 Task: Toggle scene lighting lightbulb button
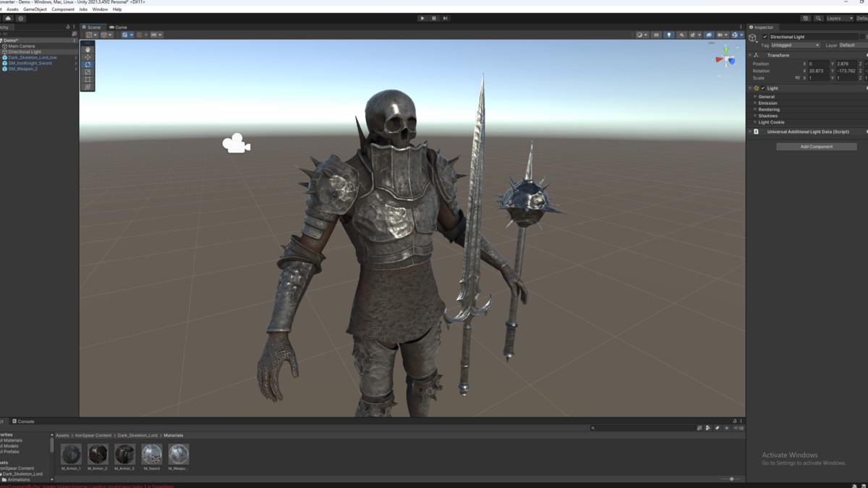(669, 35)
